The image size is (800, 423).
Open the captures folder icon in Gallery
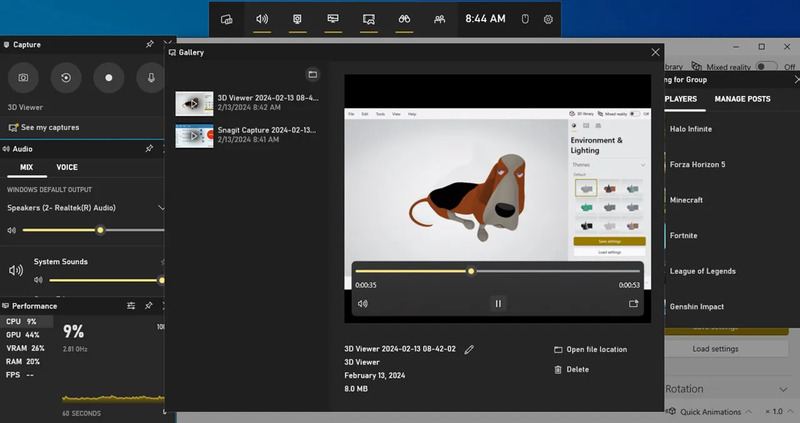(x=312, y=74)
